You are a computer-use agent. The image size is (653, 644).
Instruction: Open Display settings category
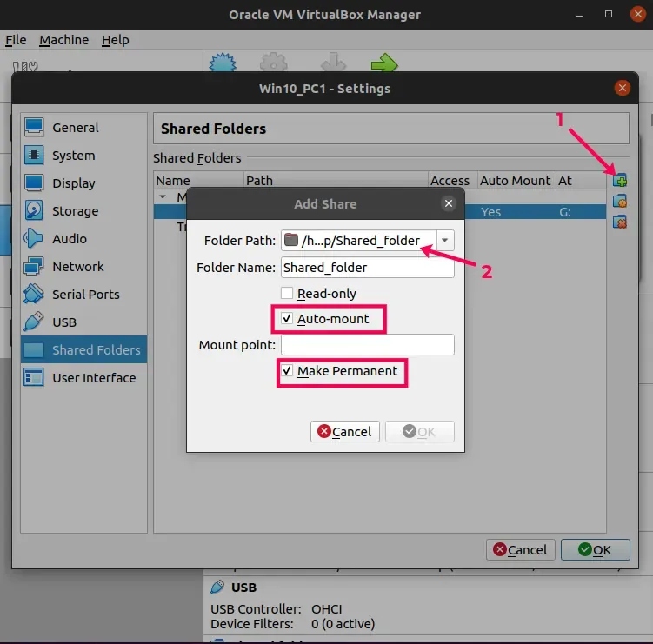(83, 183)
